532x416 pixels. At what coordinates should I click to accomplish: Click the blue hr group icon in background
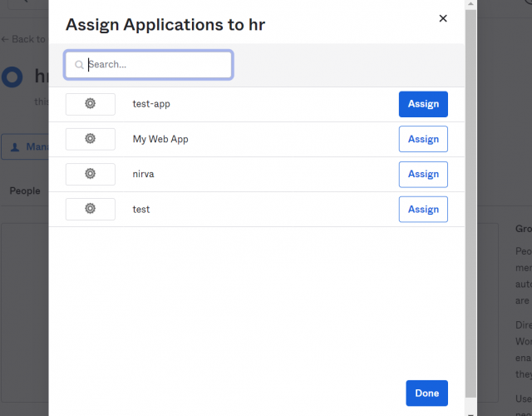pos(12,77)
